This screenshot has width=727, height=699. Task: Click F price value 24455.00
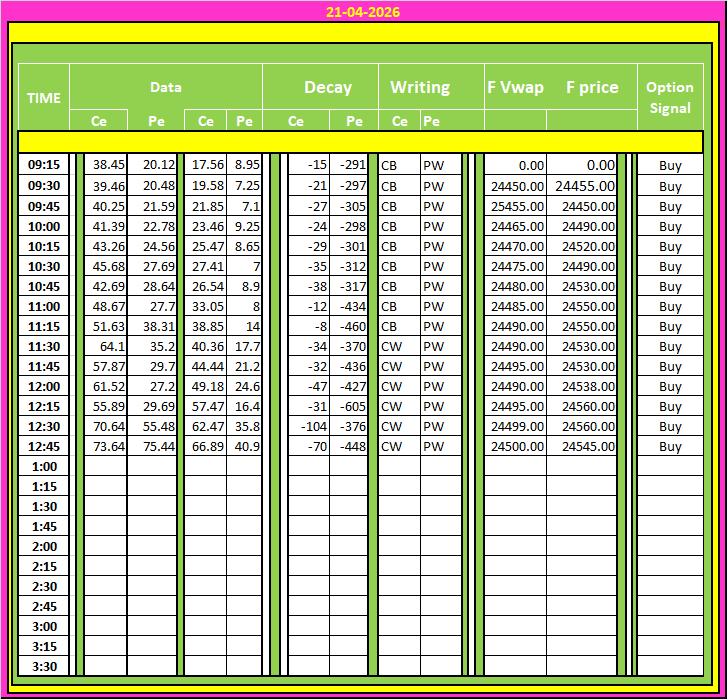(x=581, y=185)
